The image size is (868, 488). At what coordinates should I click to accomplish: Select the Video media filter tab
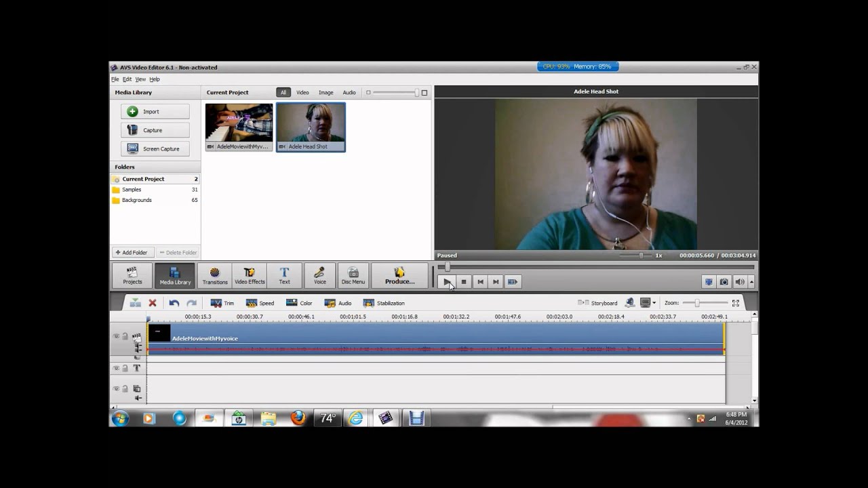pos(302,92)
